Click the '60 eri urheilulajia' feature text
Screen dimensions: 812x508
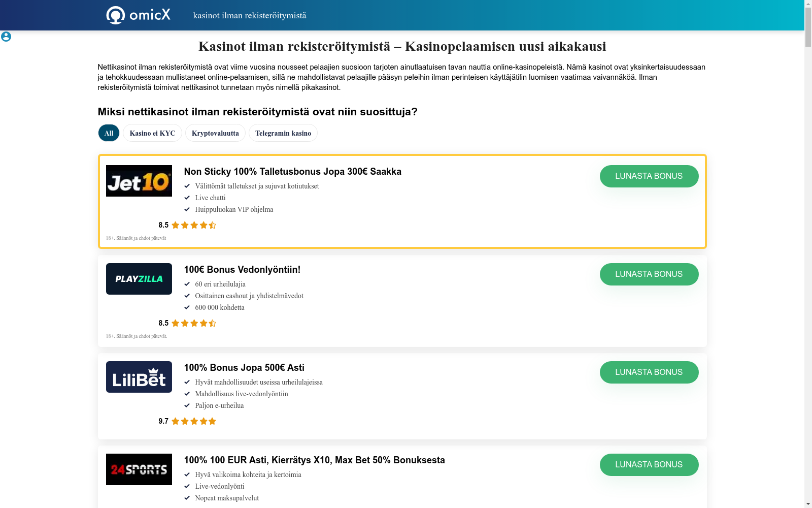coord(220,284)
